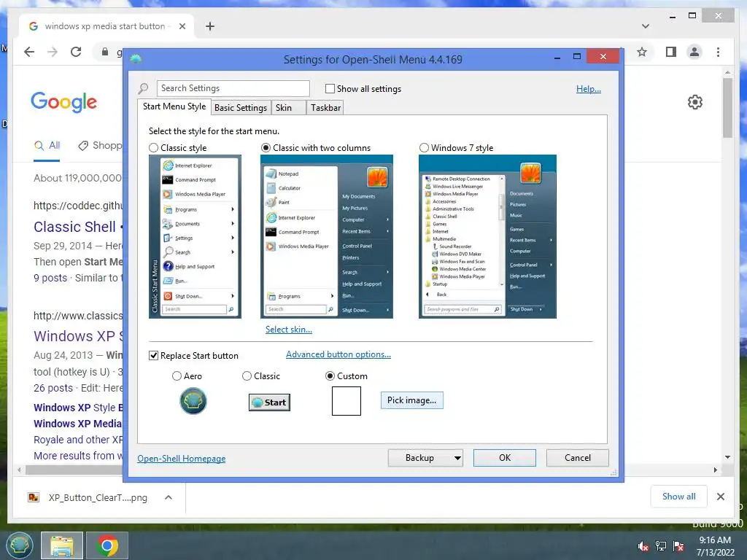Reload the page in Chrome

(x=76, y=52)
